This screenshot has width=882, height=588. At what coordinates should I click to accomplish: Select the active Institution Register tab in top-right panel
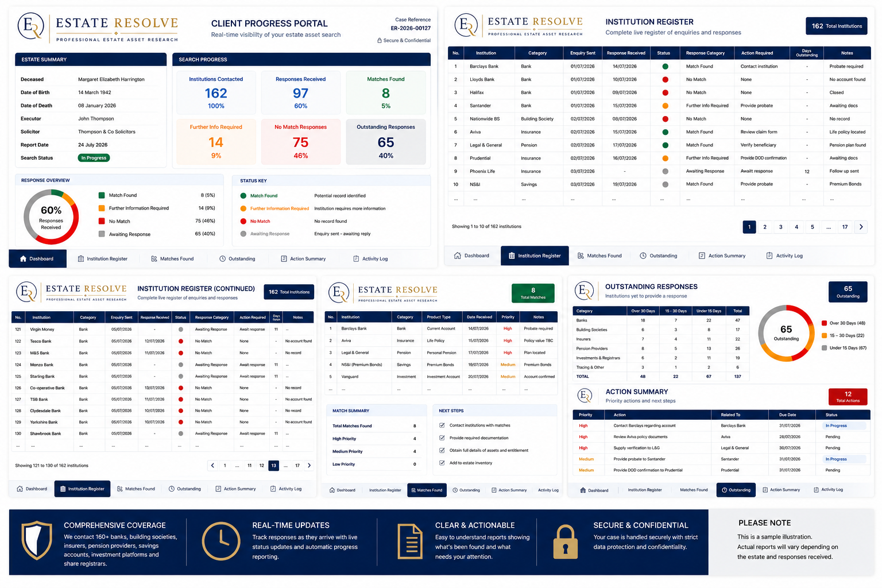click(535, 256)
